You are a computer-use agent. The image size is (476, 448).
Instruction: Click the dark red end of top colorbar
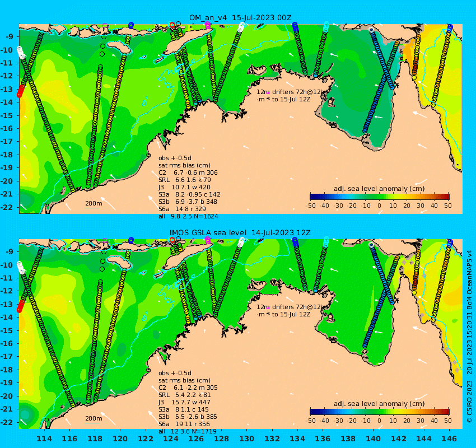[446, 197]
